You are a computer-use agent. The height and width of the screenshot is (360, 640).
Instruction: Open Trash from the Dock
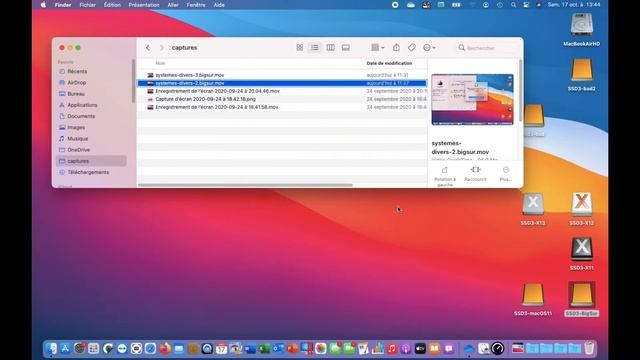pos(589,348)
